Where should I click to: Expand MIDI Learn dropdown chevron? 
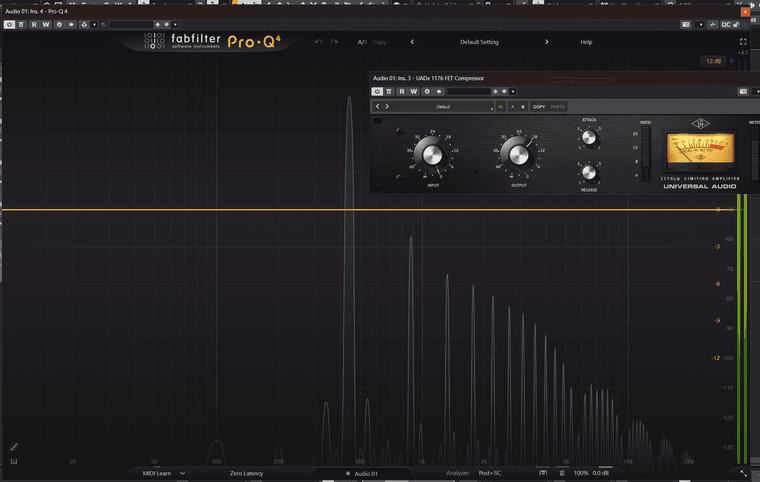(x=183, y=473)
